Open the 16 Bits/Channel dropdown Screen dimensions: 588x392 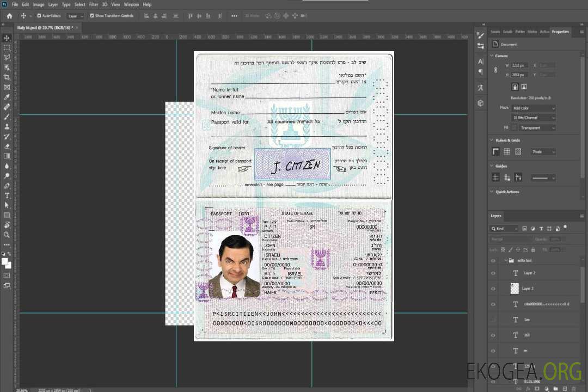(533, 118)
